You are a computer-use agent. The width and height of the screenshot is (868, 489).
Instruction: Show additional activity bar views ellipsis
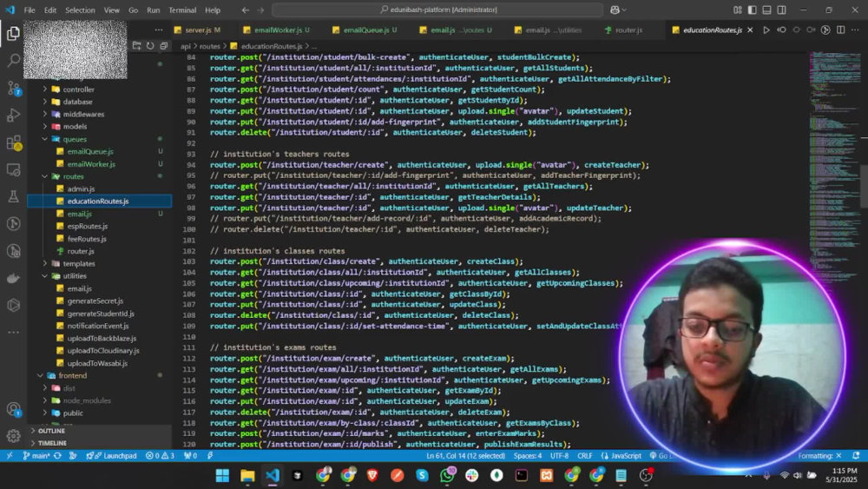tap(13, 333)
